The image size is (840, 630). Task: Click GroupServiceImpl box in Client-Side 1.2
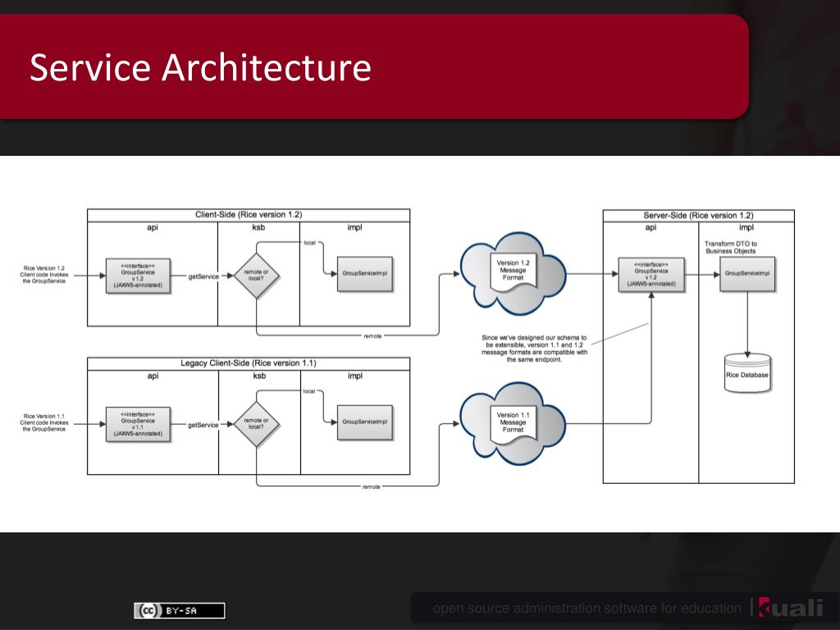(x=365, y=274)
